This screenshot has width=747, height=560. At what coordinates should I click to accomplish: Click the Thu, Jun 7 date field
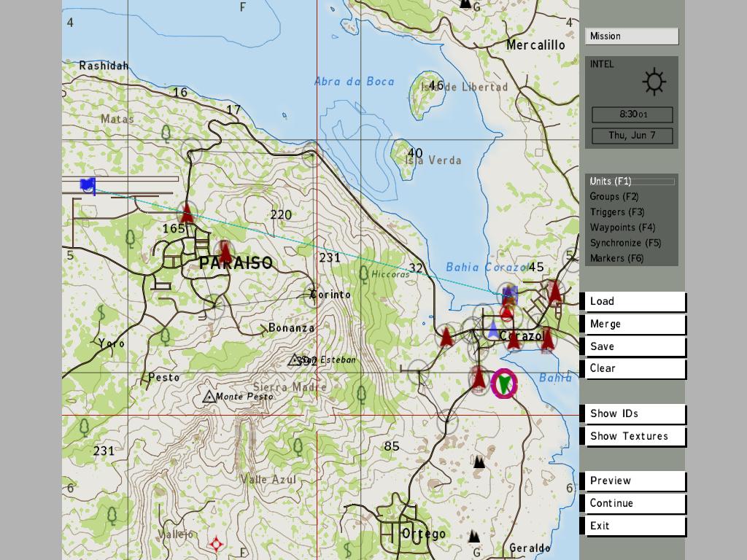[x=632, y=135]
